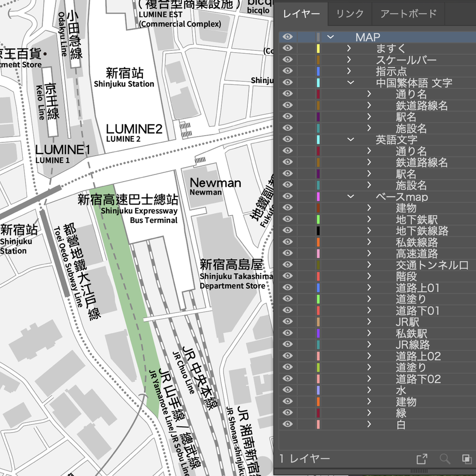Click the blue color bar of 指示点

[x=318, y=71]
